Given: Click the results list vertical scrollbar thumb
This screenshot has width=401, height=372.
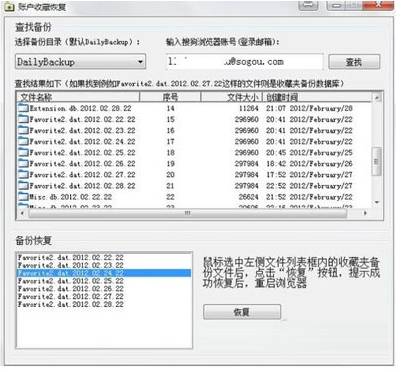Looking at the screenshot, I should pyautogui.click(x=377, y=161).
